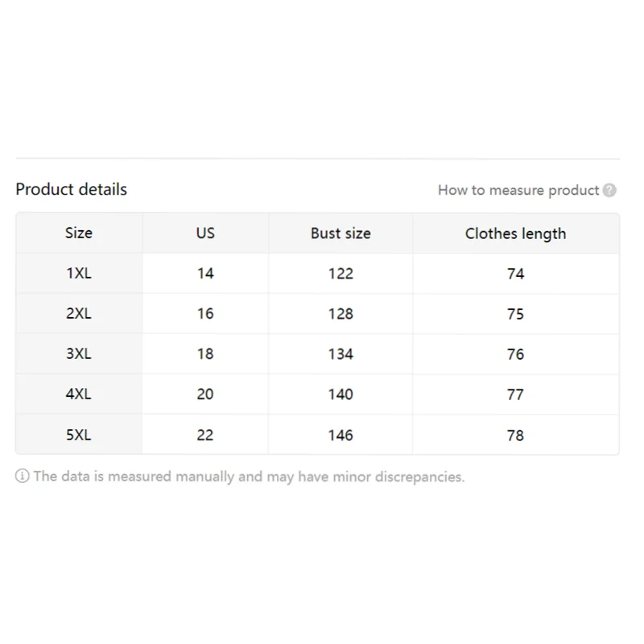
Task: Select the 4XL size row label
Action: pyautogui.click(x=79, y=394)
